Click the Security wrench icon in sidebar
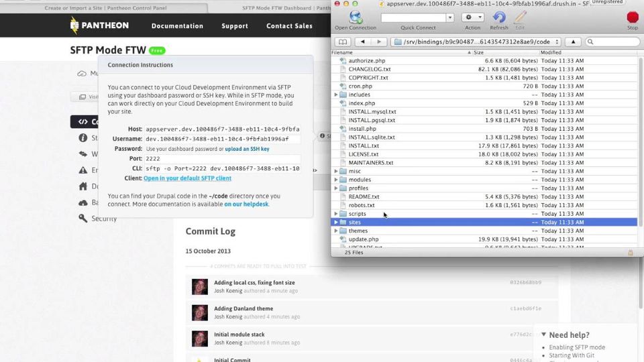Image resolution: width=644 pixels, height=362 pixels. coord(83,218)
